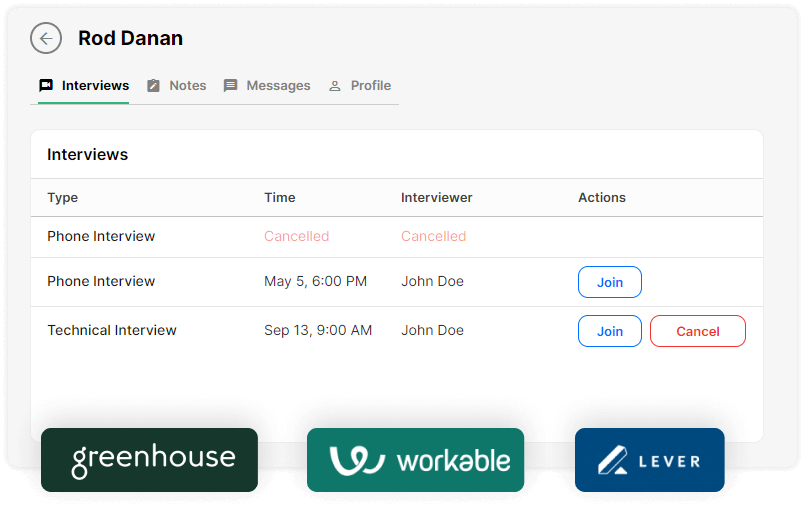Click the back arrow beside Rod Danan
Screen dimensions: 805x516
pyautogui.click(x=46, y=38)
